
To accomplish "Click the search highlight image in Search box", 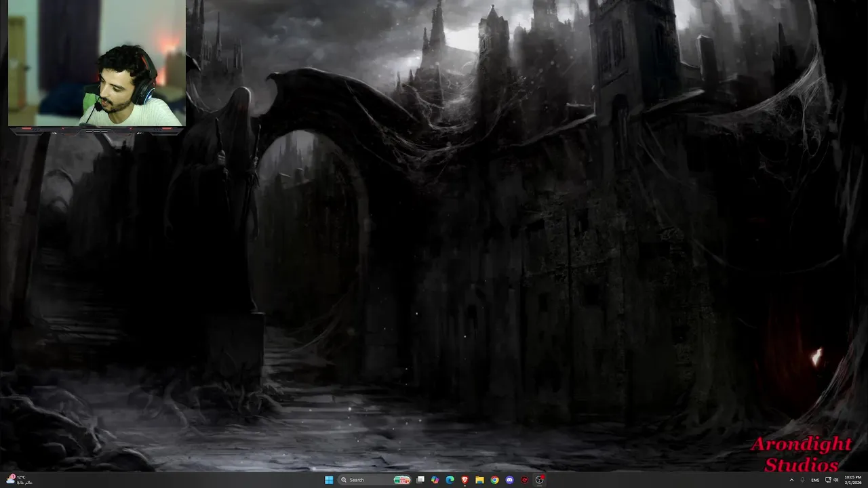I will [402, 480].
